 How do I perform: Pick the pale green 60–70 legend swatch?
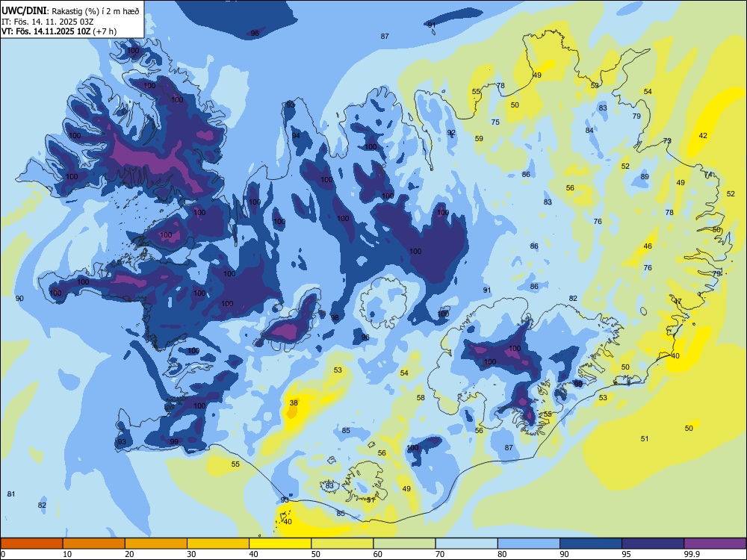pyautogui.click(x=404, y=544)
